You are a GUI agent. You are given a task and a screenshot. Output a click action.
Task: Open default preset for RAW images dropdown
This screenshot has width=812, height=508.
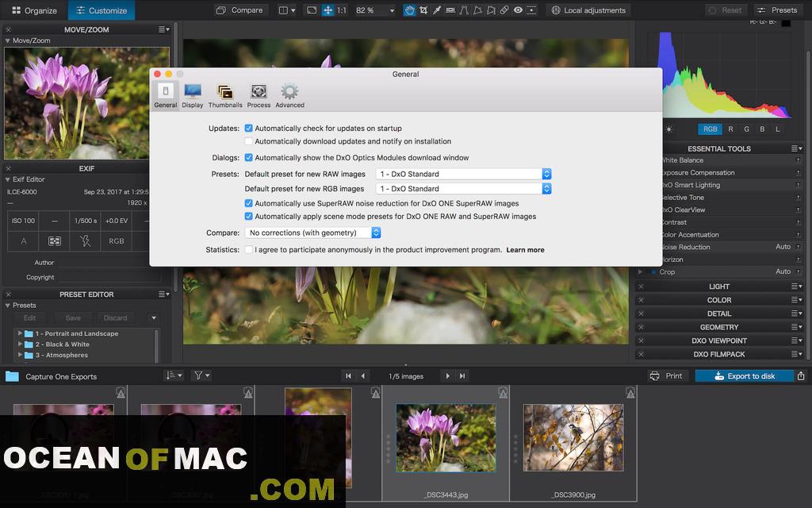[x=463, y=174]
